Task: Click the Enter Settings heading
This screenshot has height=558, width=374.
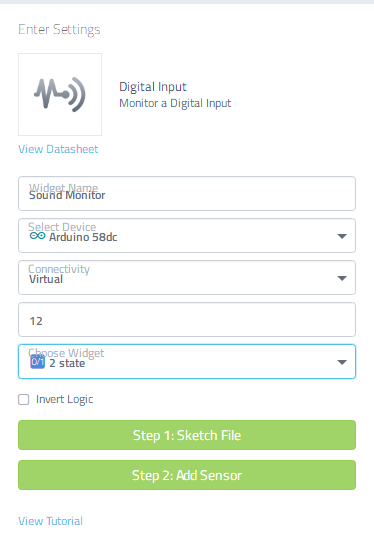Action: click(59, 30)
